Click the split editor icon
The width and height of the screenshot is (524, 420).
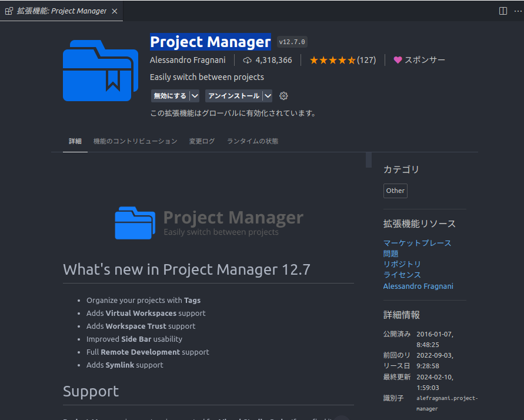[x=503, y=11]
